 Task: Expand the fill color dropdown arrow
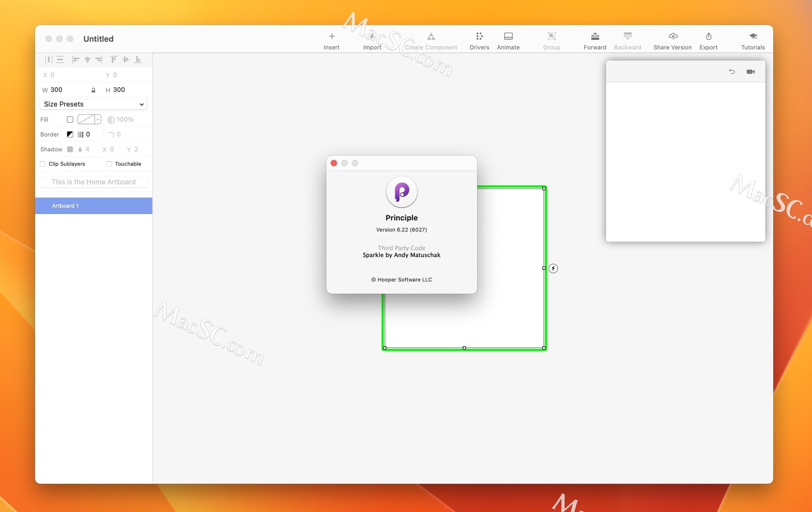[x=98, y=120]
